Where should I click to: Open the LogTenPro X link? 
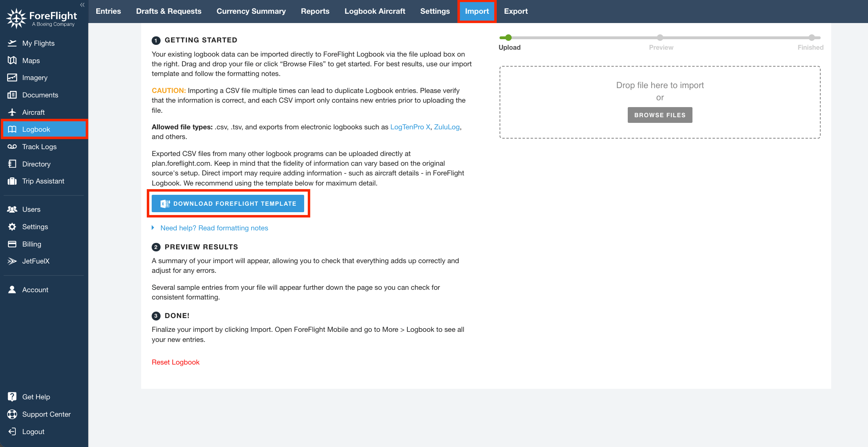[x=410, y=127]
